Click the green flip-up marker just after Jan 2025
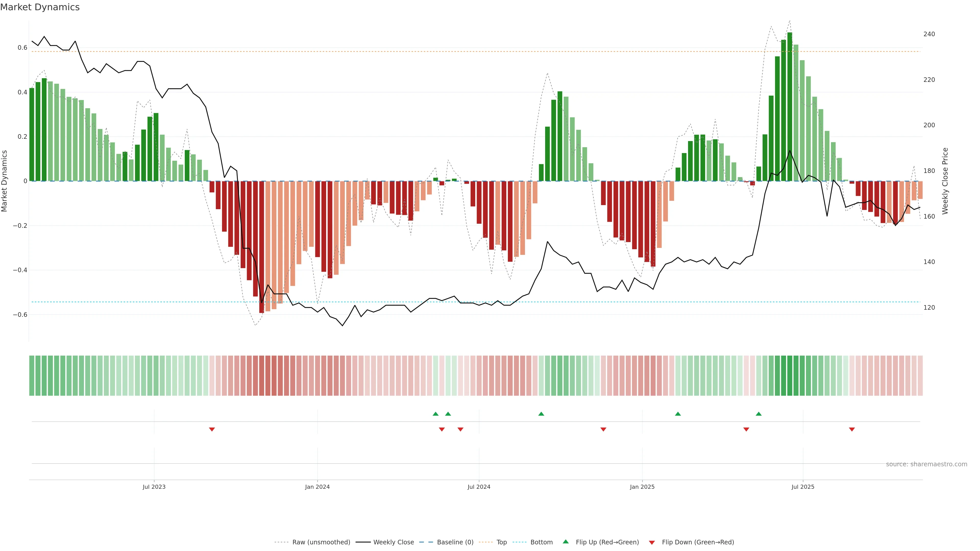This screenshot has width=980, height=551. (x=678, y=414)
